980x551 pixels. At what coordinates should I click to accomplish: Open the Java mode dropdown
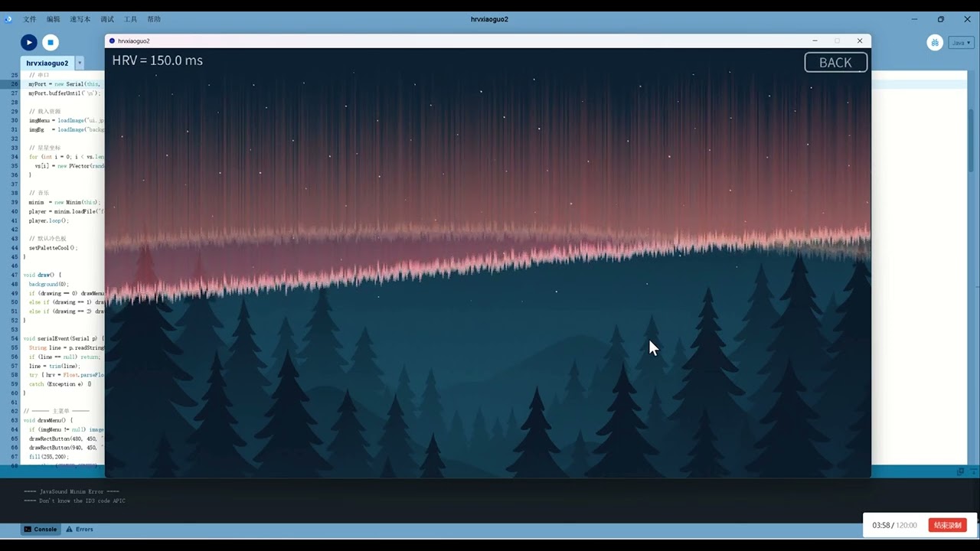[x=961, y=43]
